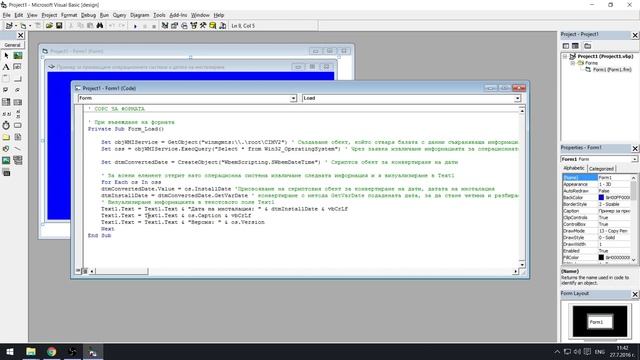Image resolution: width=640 pixels, height=360 pixels.
Task: Select the TextBox control in the toolbox
Action: pyautogui.click(x=18, y=67)
